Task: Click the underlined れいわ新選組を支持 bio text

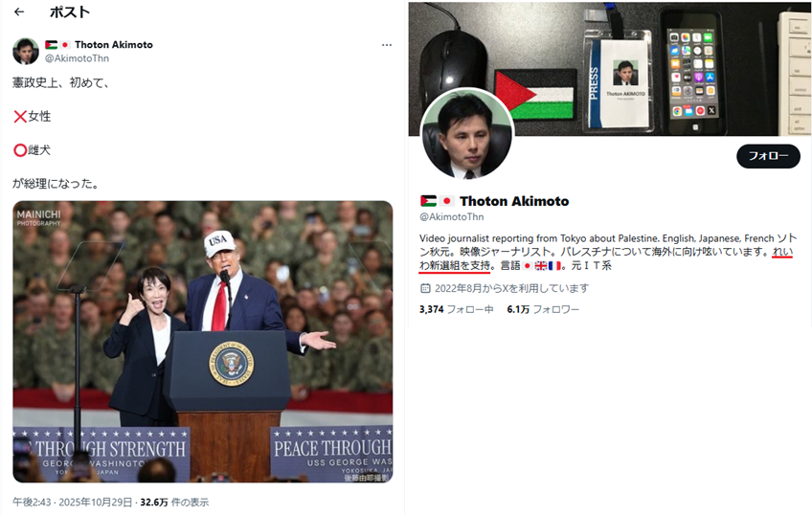Action: tap(455, 265)
